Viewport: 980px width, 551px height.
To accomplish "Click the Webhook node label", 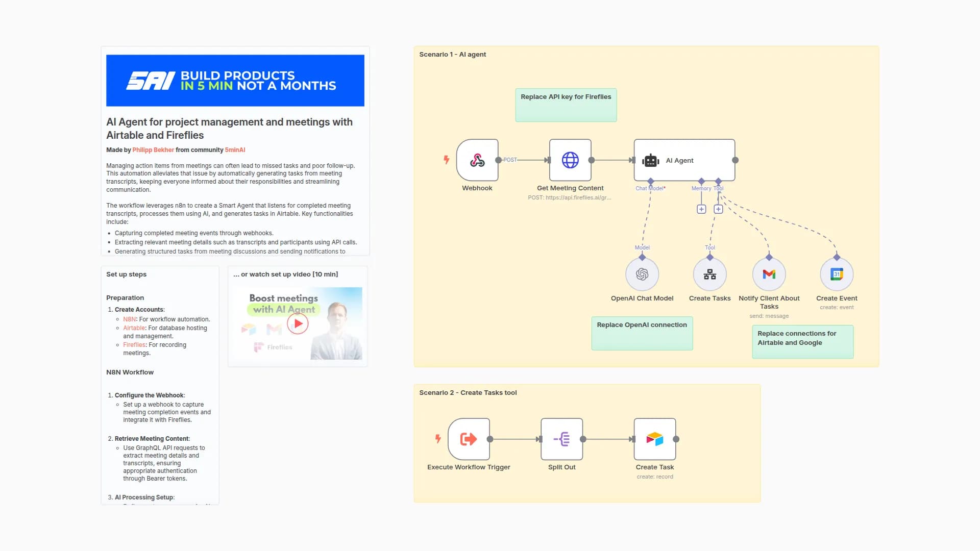I will pos(477,188).
